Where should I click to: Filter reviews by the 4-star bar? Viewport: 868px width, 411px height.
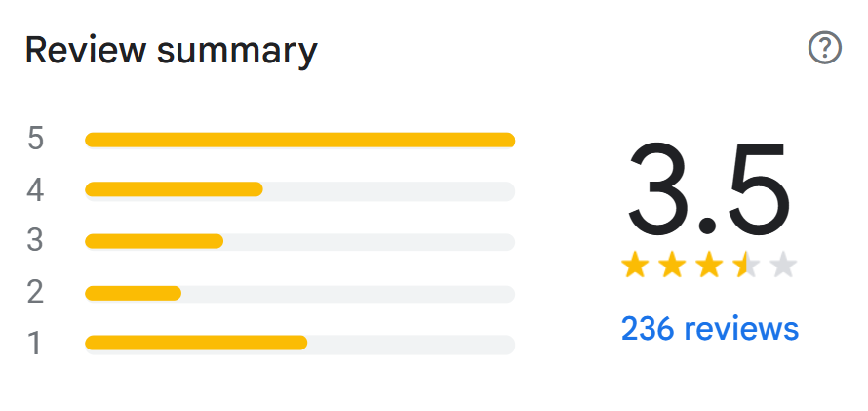coord(299,189)
